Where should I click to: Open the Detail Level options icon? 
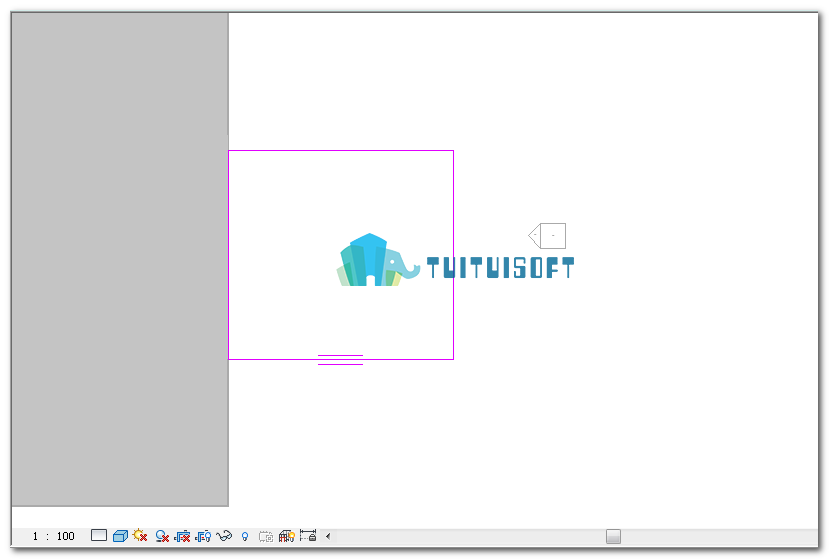click(x=99, y=535)
